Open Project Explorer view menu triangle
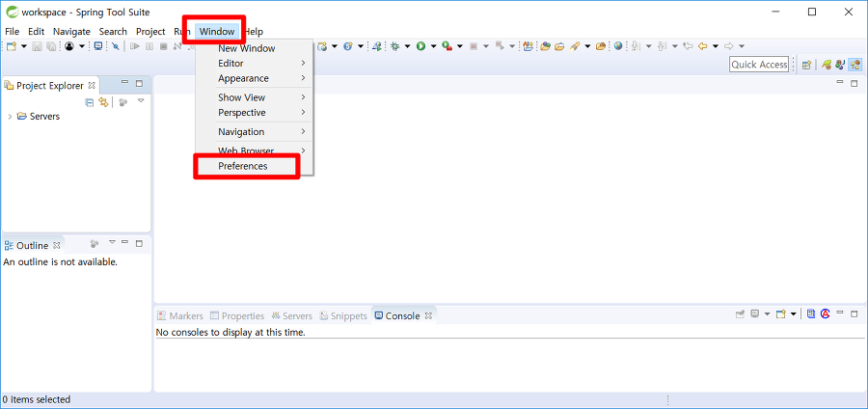868x409 pixels. point(141,100)
